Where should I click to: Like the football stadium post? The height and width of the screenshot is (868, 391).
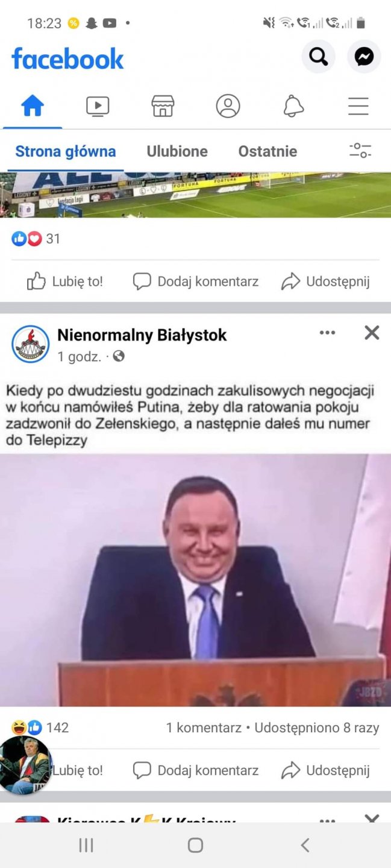point(65,281)
